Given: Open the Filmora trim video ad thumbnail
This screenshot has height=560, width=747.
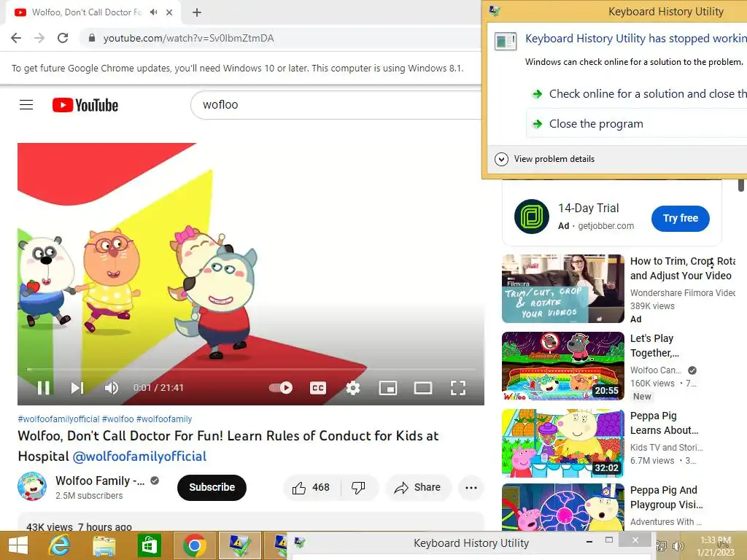Looking at the screenshot, I should (x=563, y=289).
